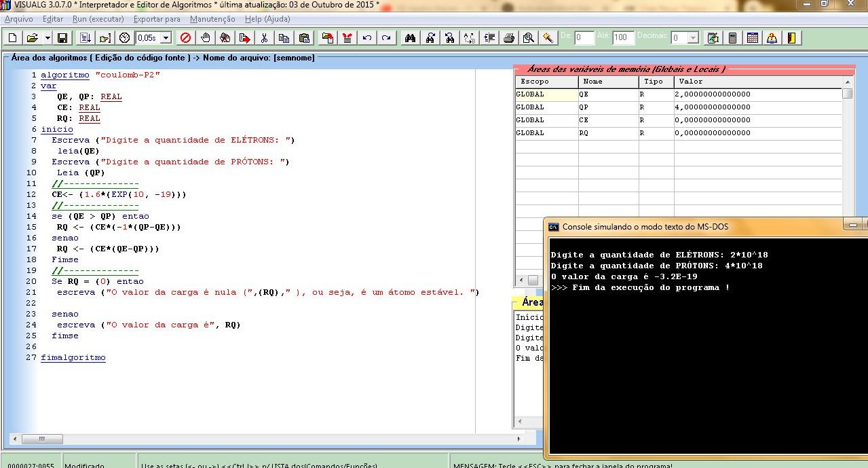The width and height of the screenshot is (868, 468).
Task: Click the 'De' value input field
Action: click(x=584, y=38)
